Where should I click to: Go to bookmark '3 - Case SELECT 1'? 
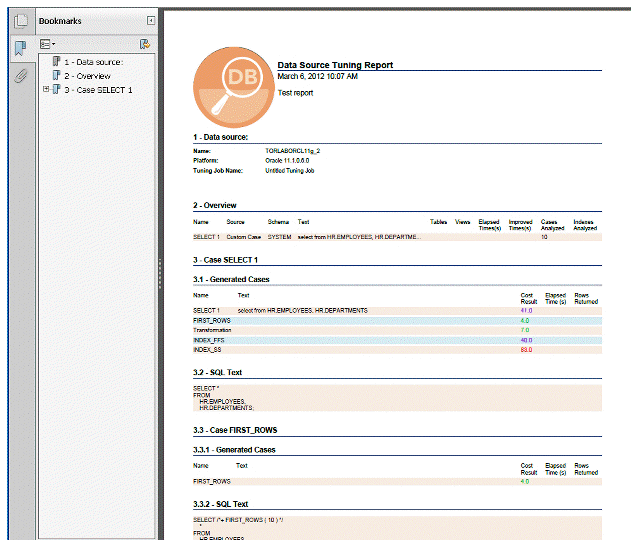coord(98,90)
